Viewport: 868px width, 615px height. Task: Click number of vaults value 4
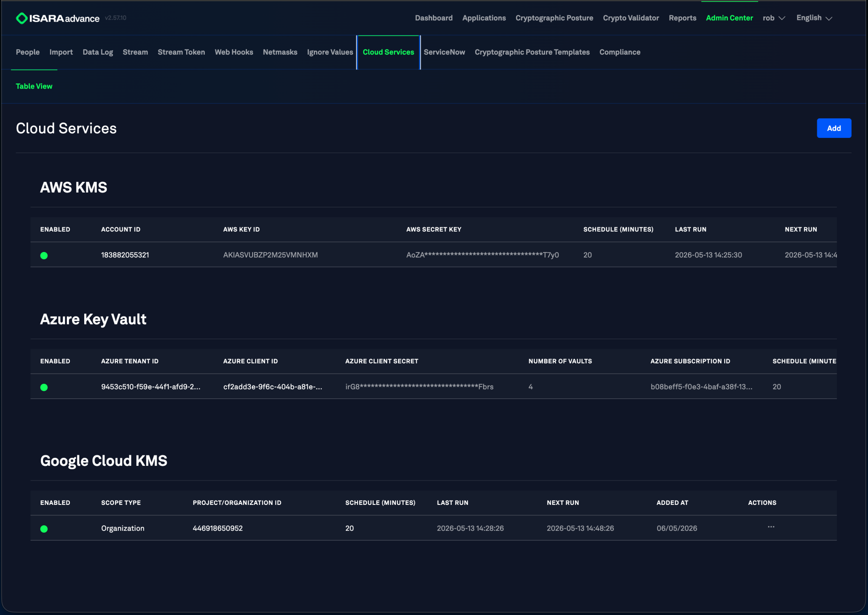530,387
